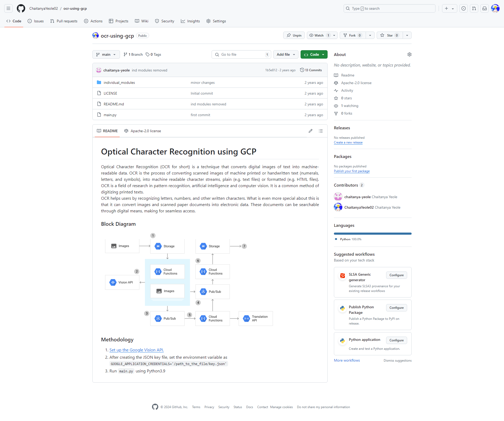Viewport: 504px width, 421px height.
Task: Toggle Star on this repository
Action: tap(390, 35)
